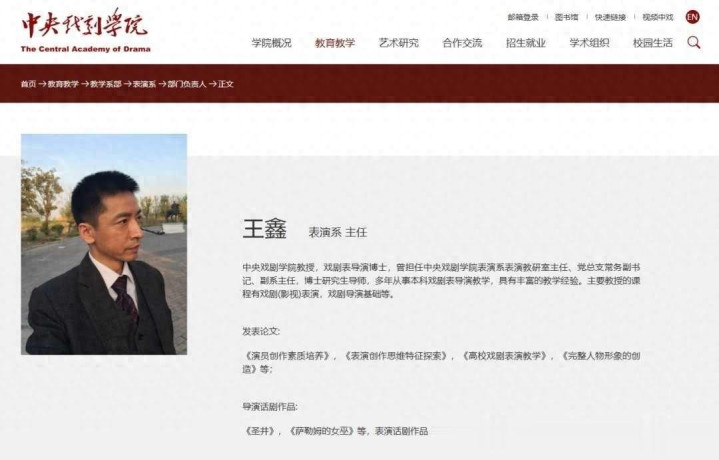This screenshot has height=460, width=719.
Task: Open the 艺术研究 menu
Action: pos(398,43)
